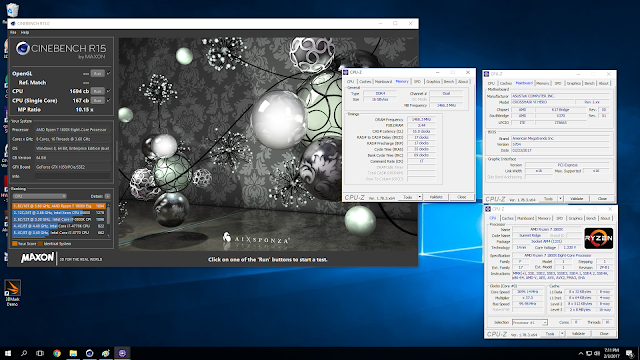The height and width of the screenshot is (360, 640).
Task: Click Validate in bottom CPU-Z window
Action: tap(578, 334)
